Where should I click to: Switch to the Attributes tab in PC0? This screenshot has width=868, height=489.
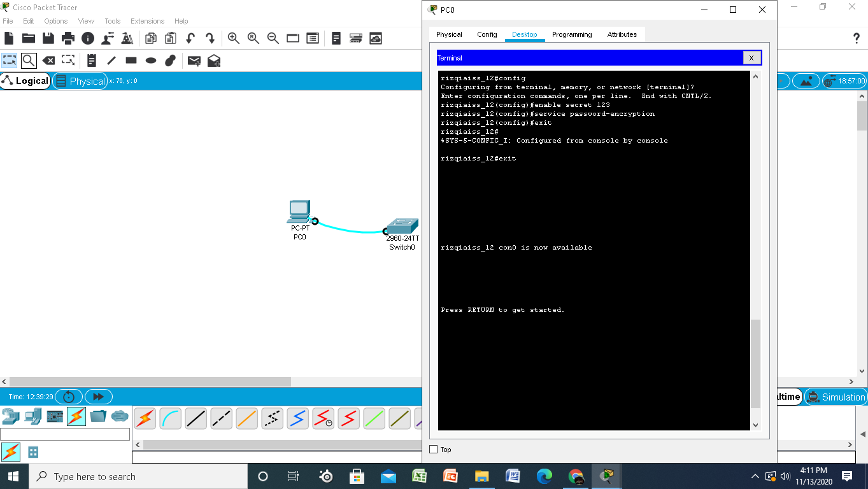pyautogui.click(x=622, y=34)
